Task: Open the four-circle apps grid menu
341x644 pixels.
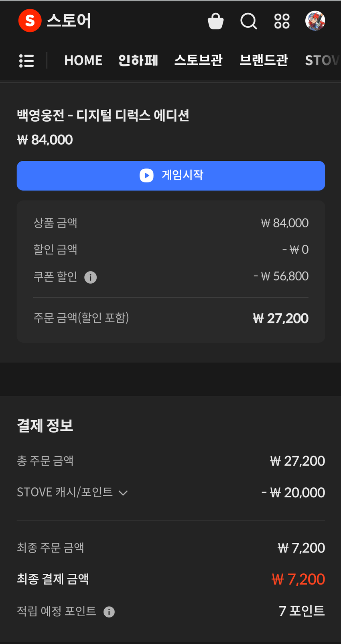Action: 282,21
